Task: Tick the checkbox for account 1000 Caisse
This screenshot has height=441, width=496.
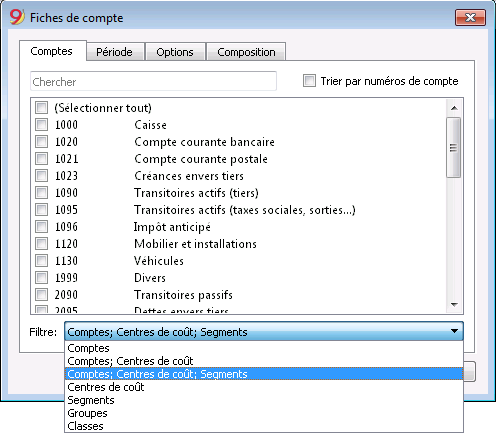Action: pos(42,125)
